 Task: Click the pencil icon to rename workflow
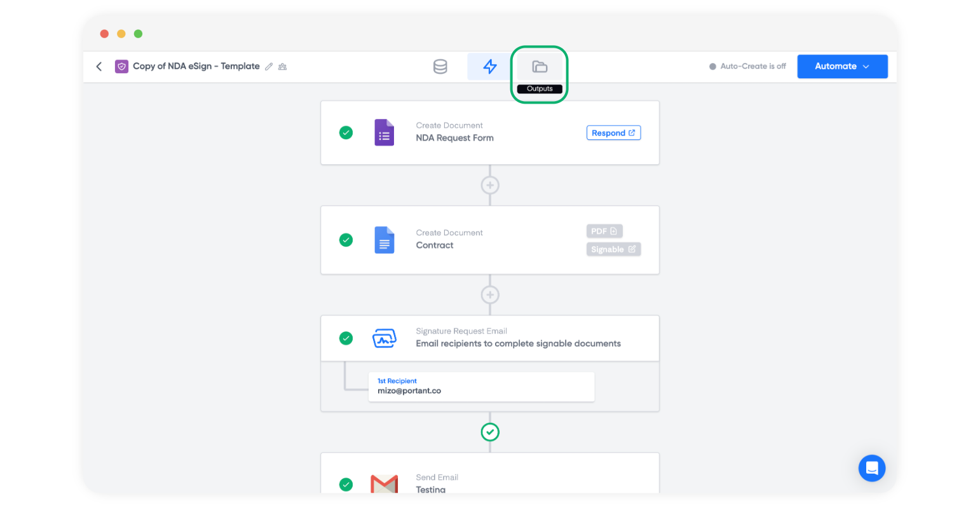(x=269, y=67)
